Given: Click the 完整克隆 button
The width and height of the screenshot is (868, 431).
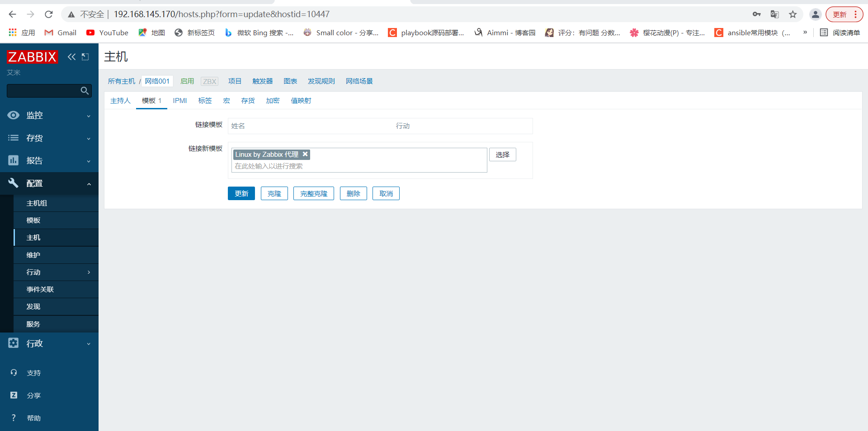Looking at the screenshot, I should click(x=314, y=193).
